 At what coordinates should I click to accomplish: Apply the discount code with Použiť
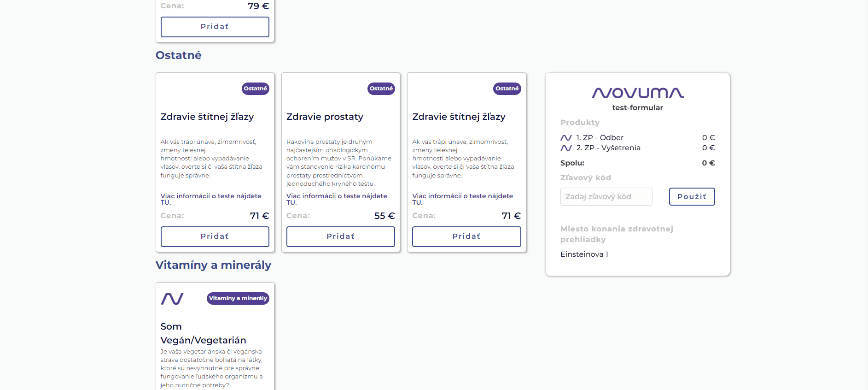(x=691, y=196)
